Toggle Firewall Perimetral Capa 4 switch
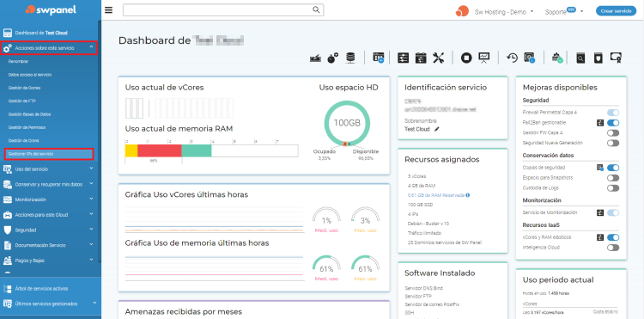This screenshot has height=319, width=644. tap(613, 113)
